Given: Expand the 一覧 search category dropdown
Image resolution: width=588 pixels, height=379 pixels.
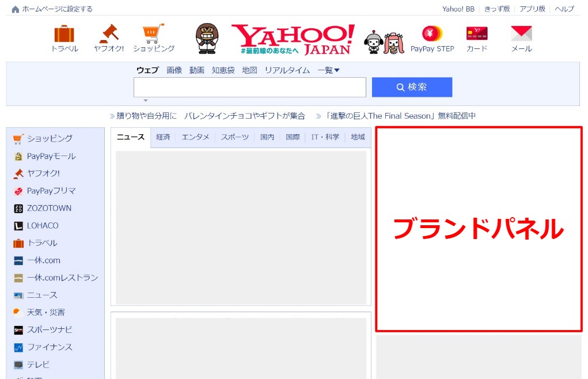Looking at the screenshot, I should [x=328, y=70].
